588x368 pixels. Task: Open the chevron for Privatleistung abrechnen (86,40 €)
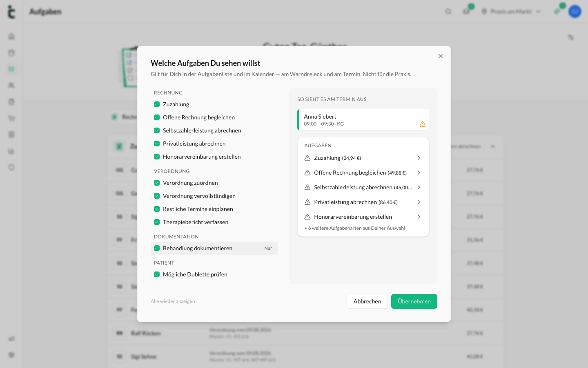click(x=419, y=202)
